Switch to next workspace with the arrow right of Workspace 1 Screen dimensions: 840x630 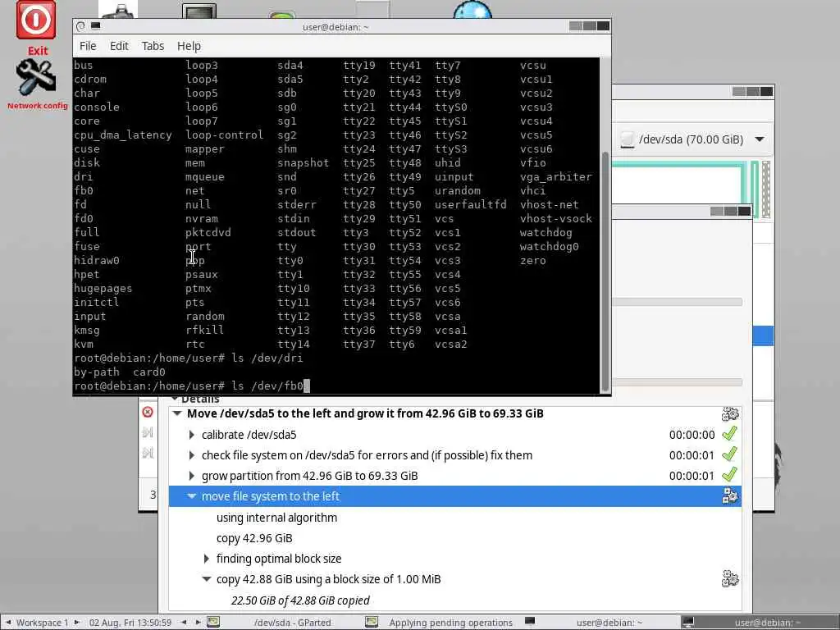76,623
